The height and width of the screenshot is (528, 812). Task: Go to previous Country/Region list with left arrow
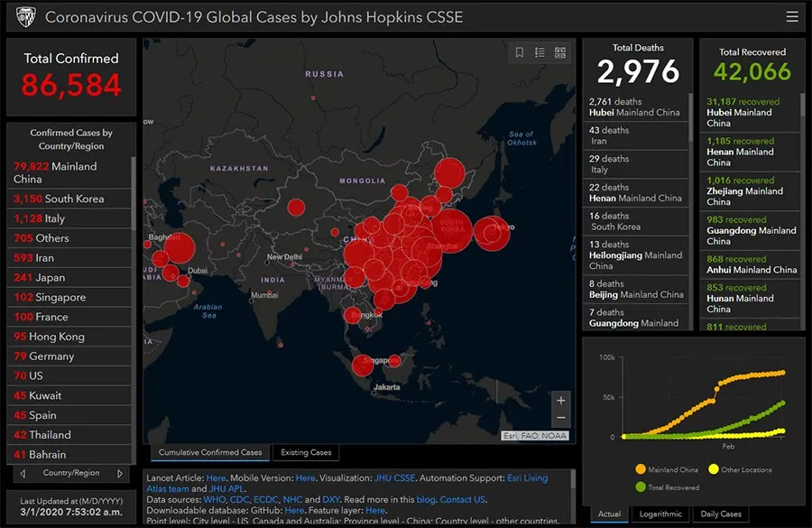point(23,473)
